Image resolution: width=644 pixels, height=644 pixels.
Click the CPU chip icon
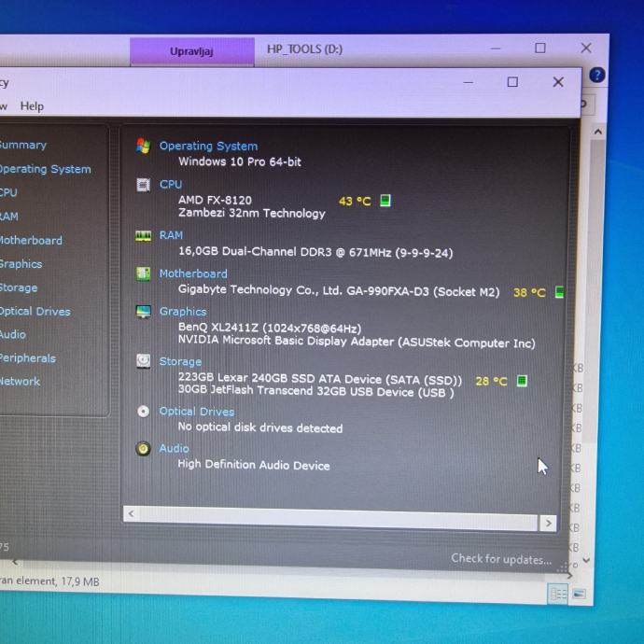(143, 185)
